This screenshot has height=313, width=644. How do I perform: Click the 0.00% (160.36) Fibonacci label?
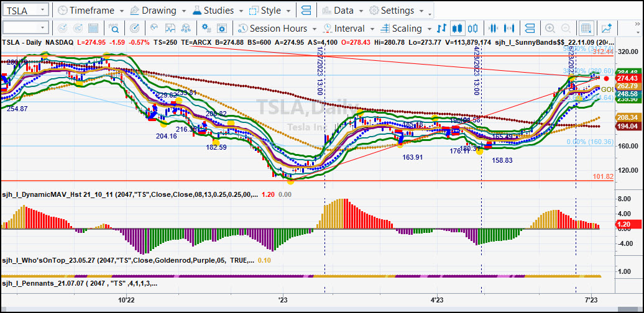point(590,142)
